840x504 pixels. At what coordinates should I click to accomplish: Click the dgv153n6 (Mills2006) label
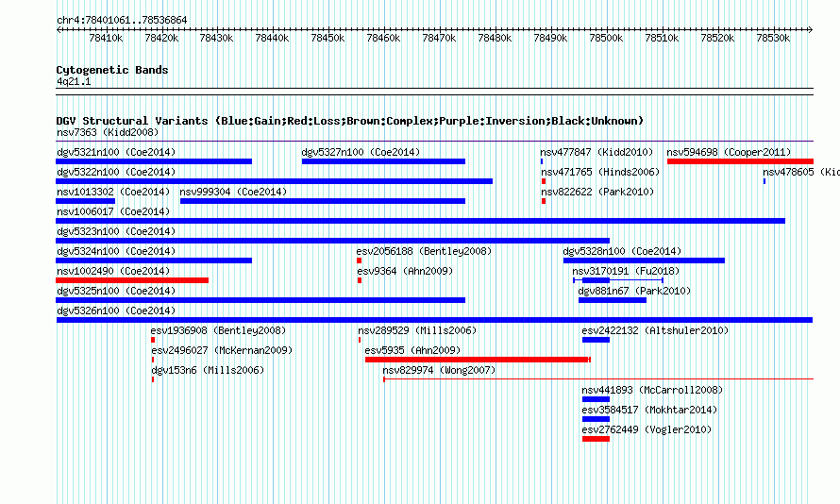pos(208,370)
